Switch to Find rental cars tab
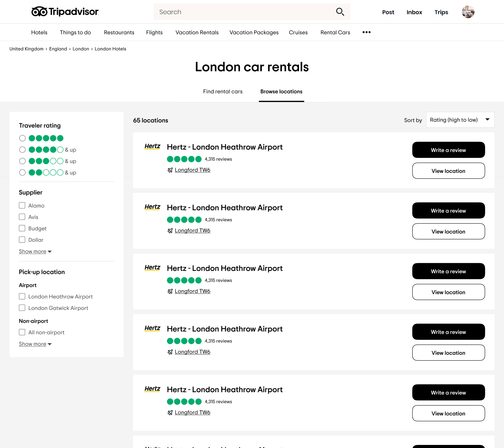Image resolution: width=504 pixels, height=448 pixels. (223, 92)
